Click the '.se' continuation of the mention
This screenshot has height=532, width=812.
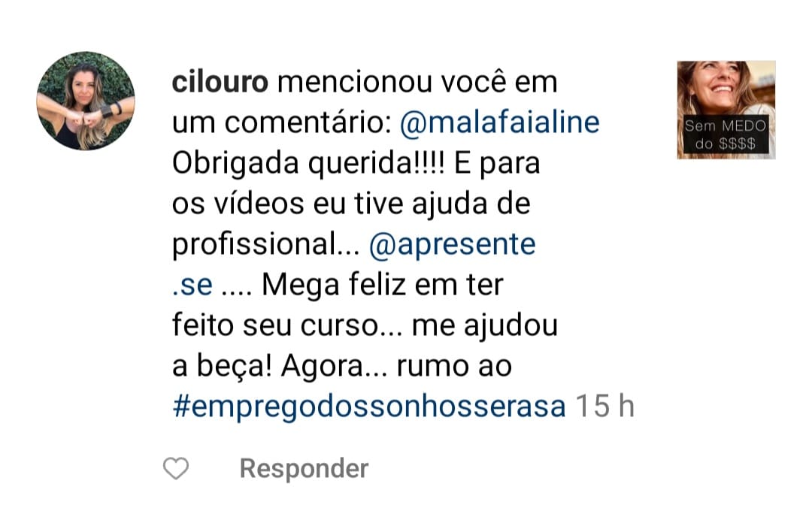[x=192, y=285]
